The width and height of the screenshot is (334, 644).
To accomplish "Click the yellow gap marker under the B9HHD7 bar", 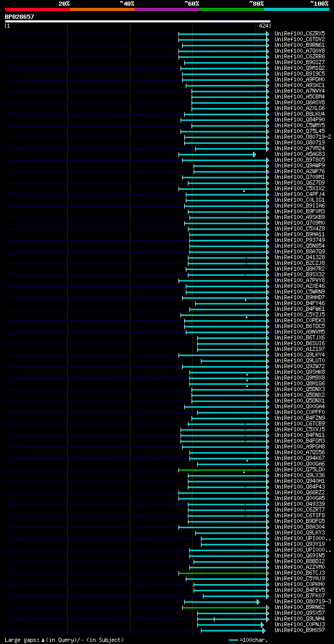I will [x=245, y=300].
